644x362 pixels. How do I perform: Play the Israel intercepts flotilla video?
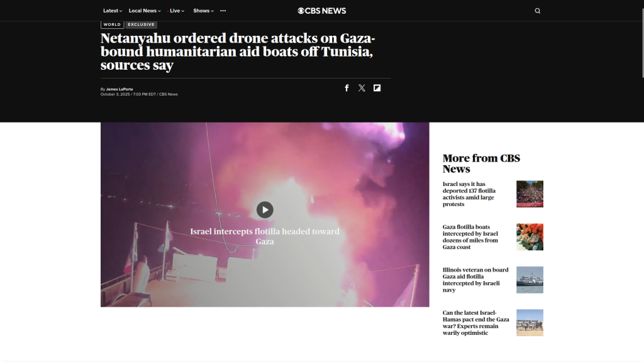[265, 210]
